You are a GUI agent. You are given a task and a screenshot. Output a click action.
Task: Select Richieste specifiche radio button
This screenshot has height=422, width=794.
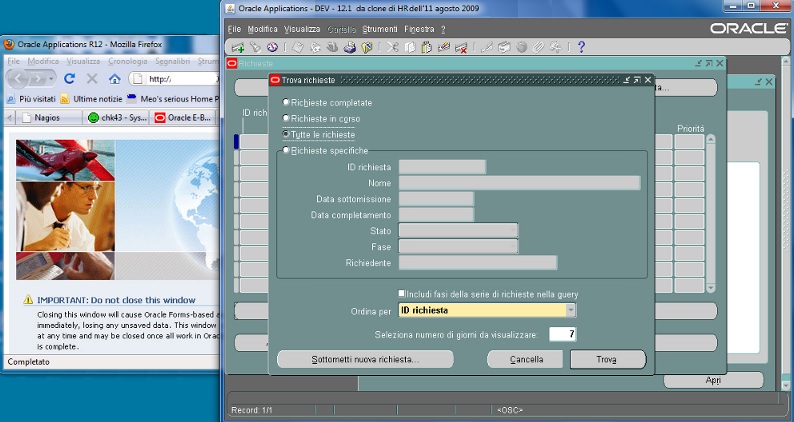[x=286, y=150]
